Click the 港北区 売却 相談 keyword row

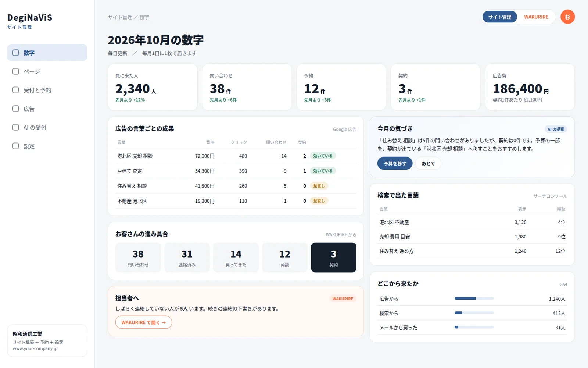click(x=236, y=156)
